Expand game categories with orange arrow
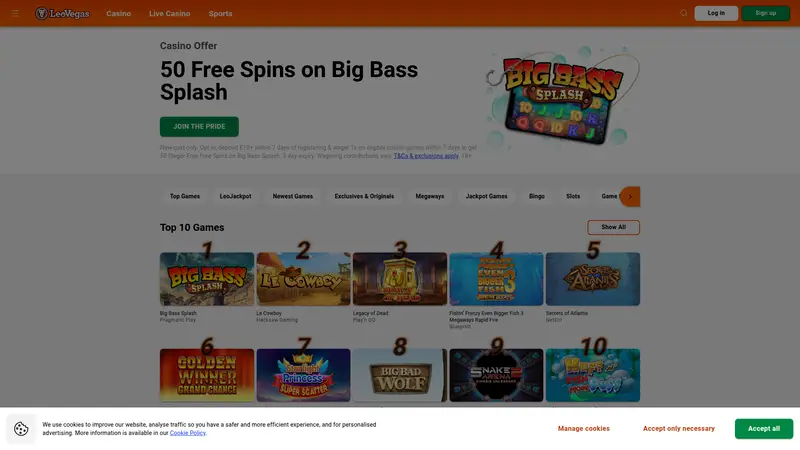The height and width of the screenshot is (450, 800). [630, 196]
